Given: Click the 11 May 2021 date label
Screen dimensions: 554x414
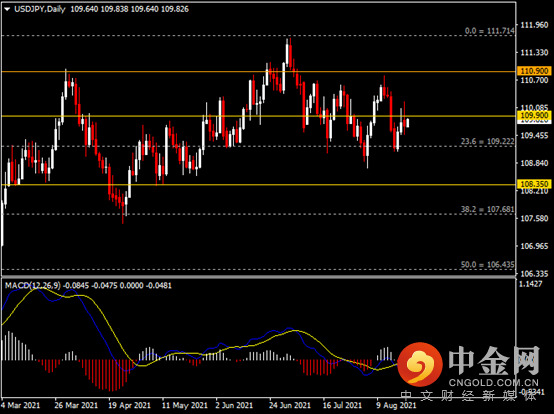Looking at the screenshot, I should (x=184, y=405).
